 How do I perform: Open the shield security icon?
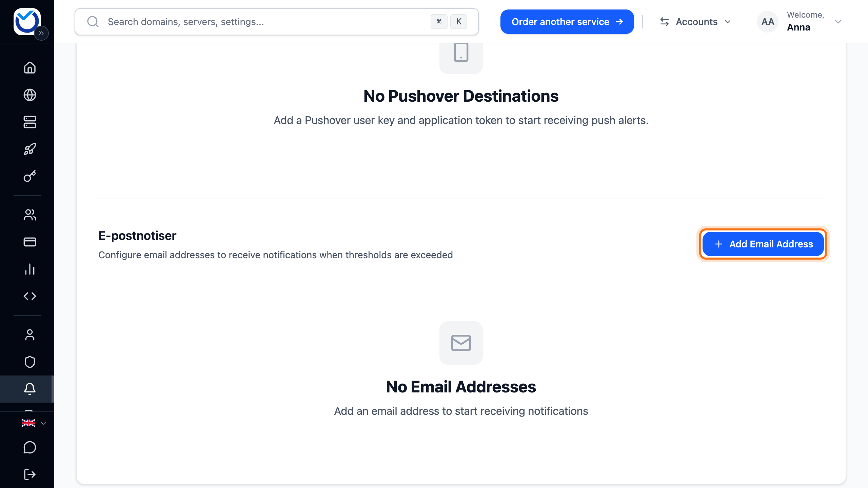pyautogui.click(x=30, y=362)
